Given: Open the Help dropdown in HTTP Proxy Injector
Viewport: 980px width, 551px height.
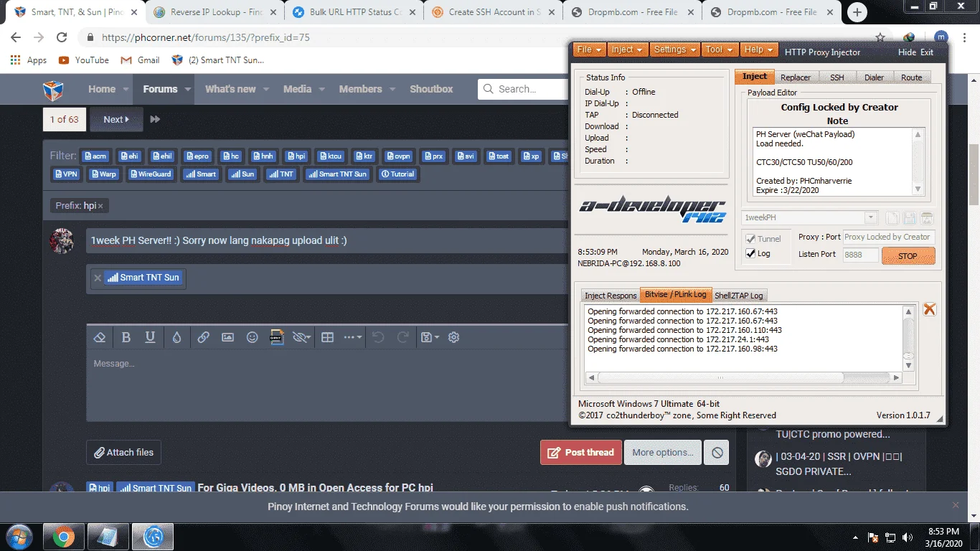Looking at the screenshot, I should (x=759, y=50).
